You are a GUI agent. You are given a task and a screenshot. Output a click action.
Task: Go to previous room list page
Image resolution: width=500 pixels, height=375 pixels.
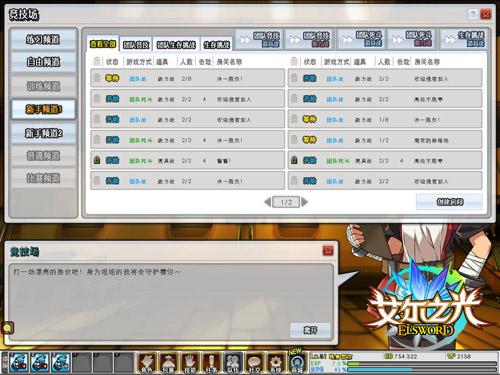[267, 202]
